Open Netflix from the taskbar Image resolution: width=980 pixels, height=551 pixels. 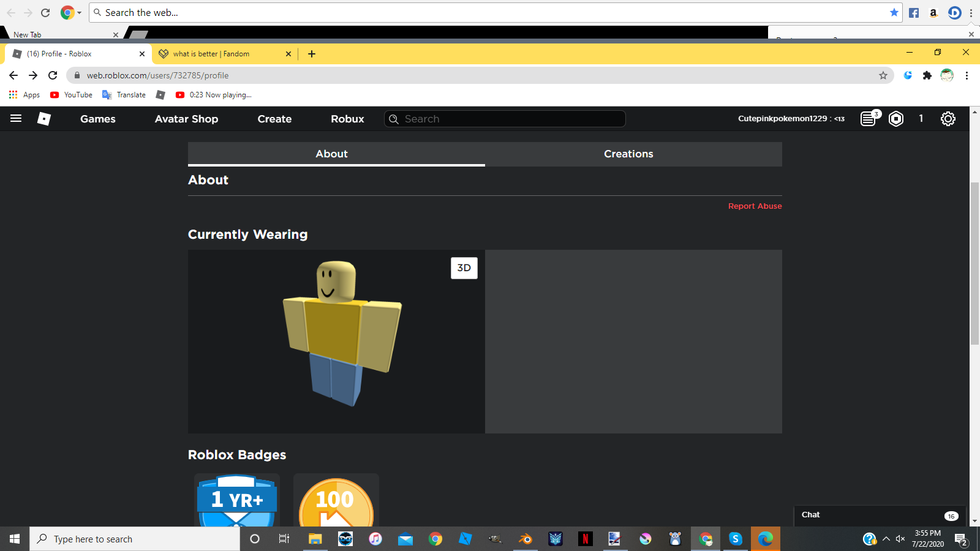click(x=586, y=539)
